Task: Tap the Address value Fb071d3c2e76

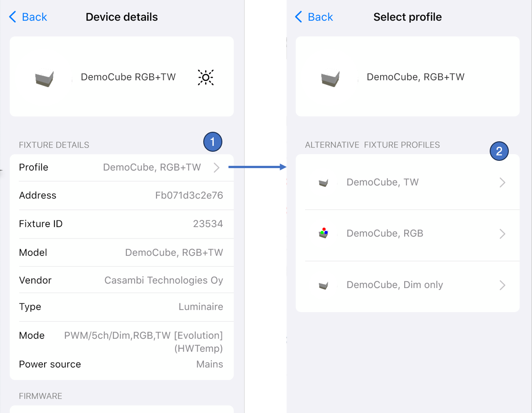Action: tap(189, 195)
